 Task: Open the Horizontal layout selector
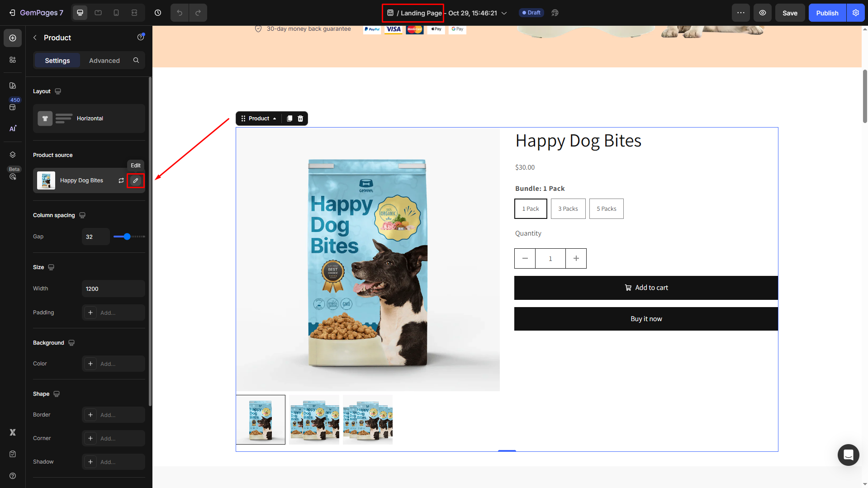click(89, 118)
